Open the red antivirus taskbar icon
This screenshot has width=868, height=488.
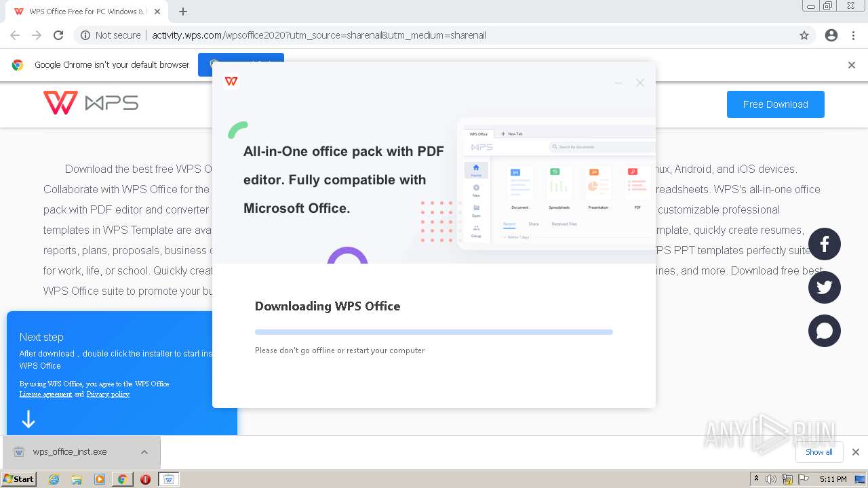point(145,479)
